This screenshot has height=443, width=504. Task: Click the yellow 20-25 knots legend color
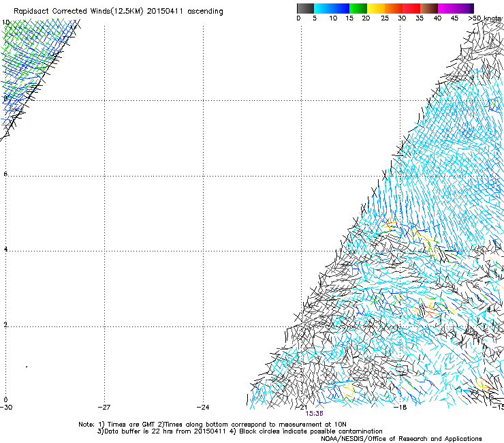376,8
